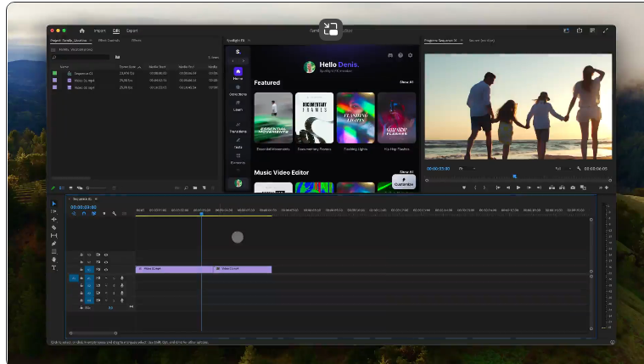Screen dimensions: 644x364
Task: Click Show All next to Featured
Action: pos(406,82)
